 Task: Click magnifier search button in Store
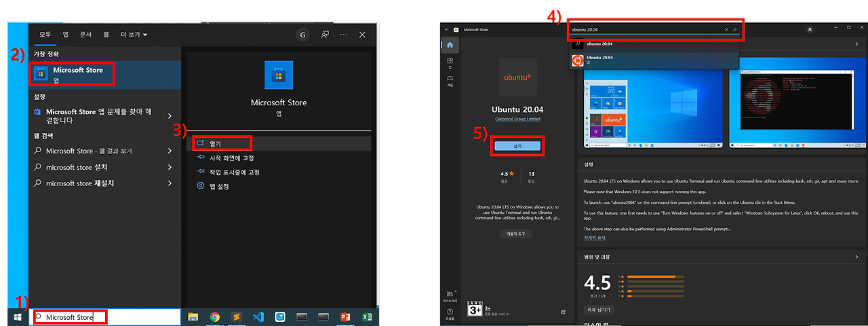click(x=734, y=30)
